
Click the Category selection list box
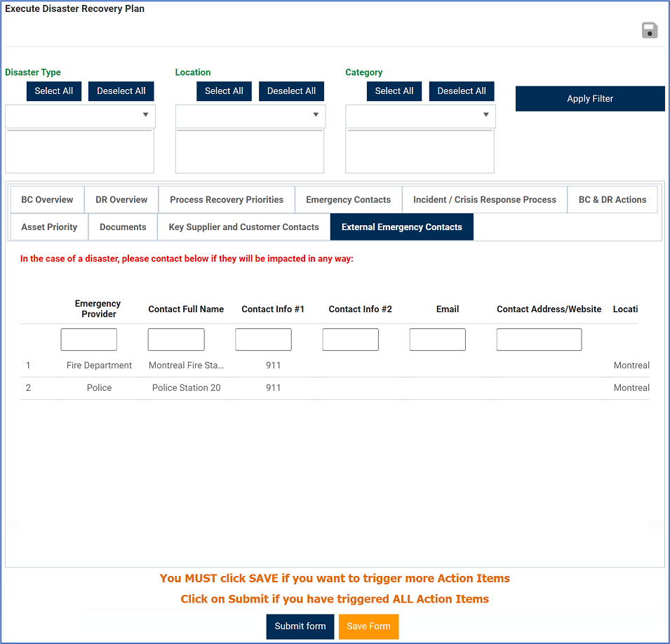coord(420,151)
